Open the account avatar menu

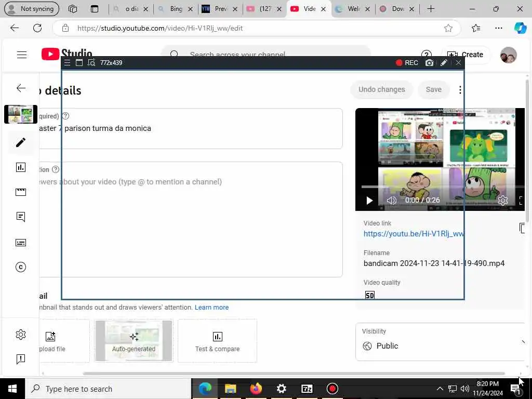(508, 55)
